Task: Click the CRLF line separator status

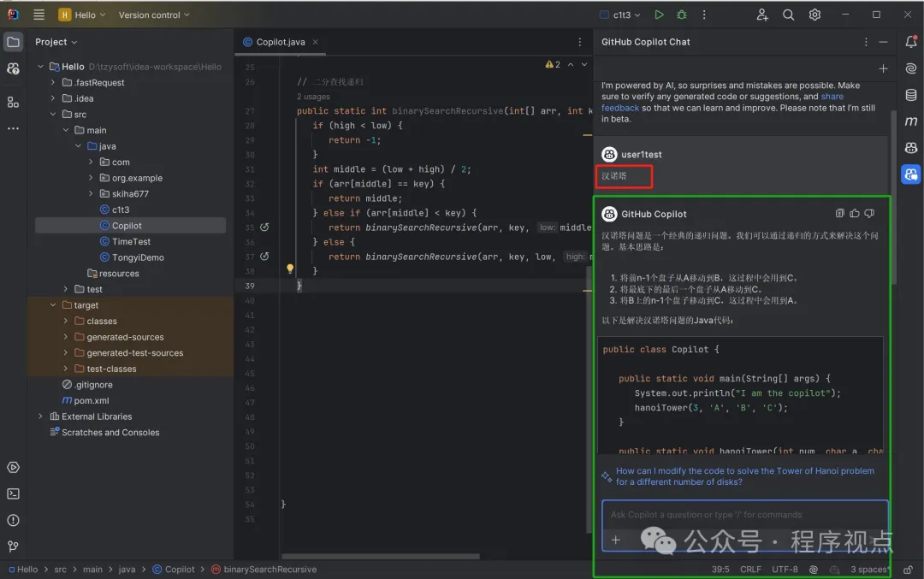Action: (751, 569)
